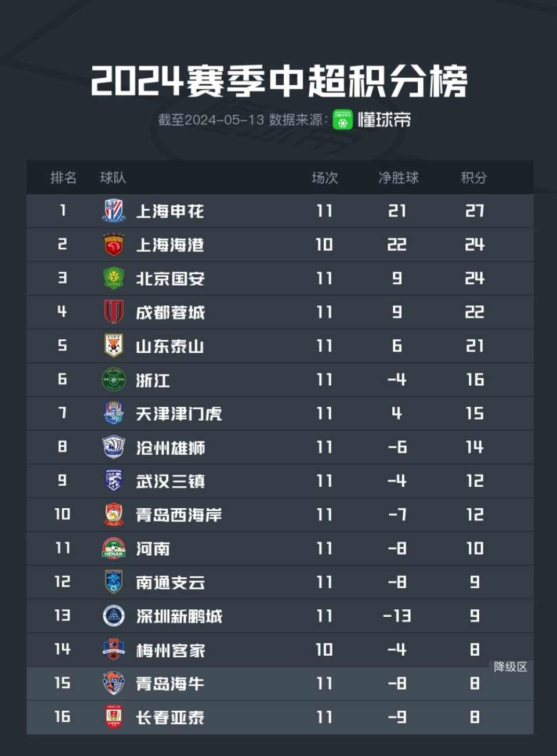Click the Dongqiudi (懂球帝) green app icon
The width and height of the screenshot is (557, 756).
(x=342, y=120)
